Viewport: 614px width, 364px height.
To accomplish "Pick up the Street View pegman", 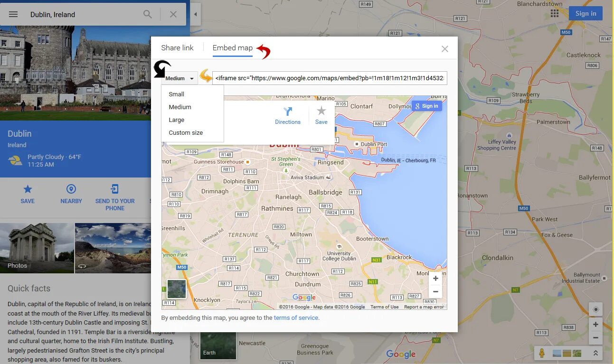I will point(541,353).
